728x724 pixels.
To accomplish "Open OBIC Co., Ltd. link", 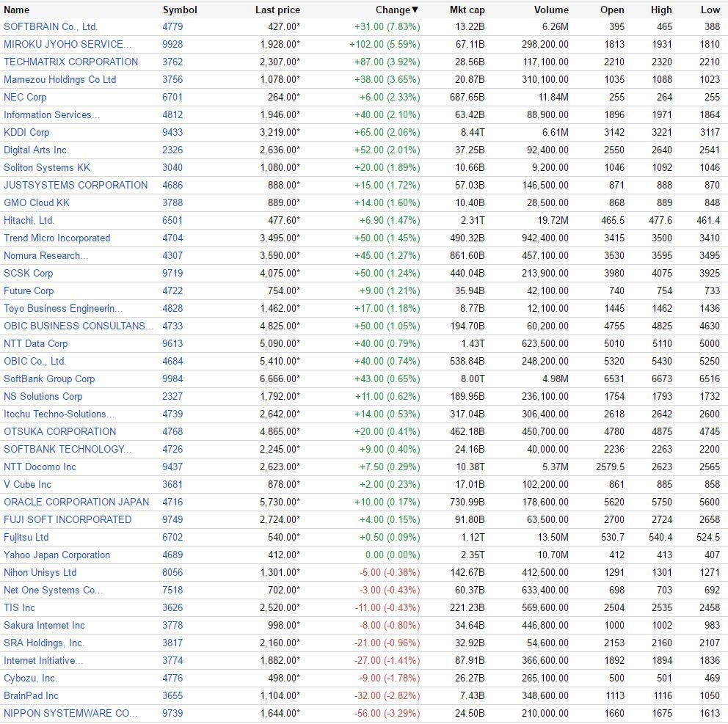I will click(34, 362).
